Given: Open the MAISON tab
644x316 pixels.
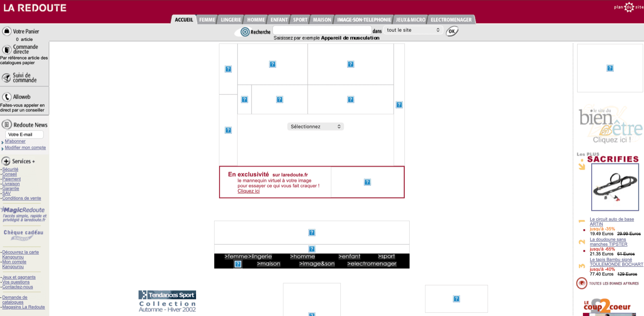Looking at the screenshot, I should (322, 19).
